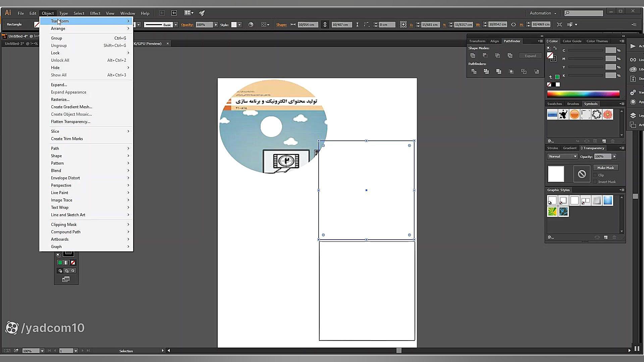The image size is (644, 362).
Task: Click the constrain width and height link icon
Action: [x=514, y=24]
